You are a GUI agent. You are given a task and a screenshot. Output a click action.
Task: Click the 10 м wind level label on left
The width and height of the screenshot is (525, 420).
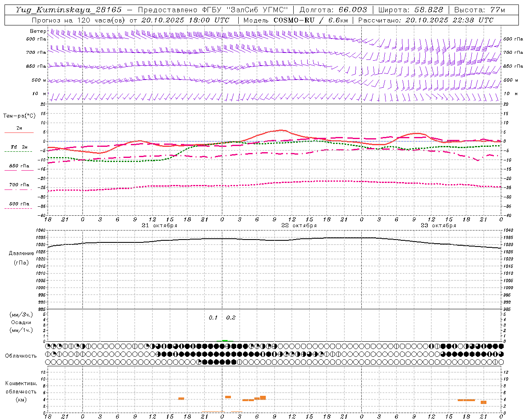tap(39, 94)
